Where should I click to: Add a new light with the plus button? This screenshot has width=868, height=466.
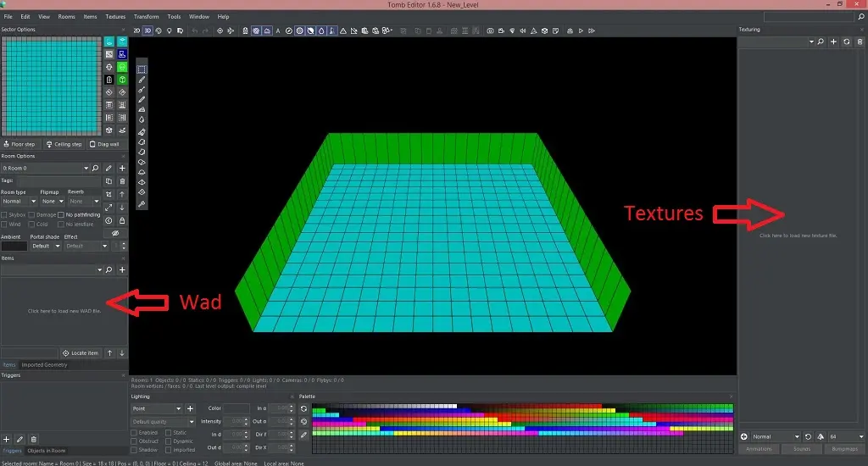point(190,408)
